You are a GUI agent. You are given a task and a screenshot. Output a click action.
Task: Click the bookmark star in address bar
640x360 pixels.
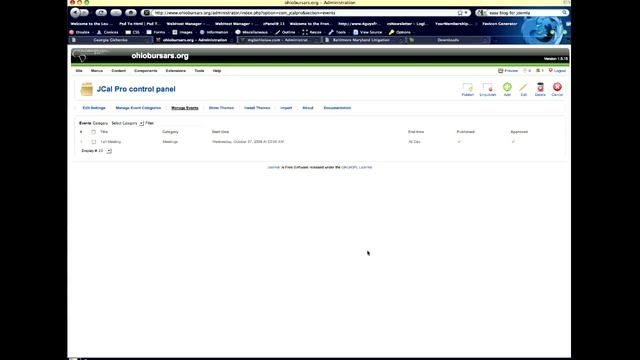tap(460, 13)
